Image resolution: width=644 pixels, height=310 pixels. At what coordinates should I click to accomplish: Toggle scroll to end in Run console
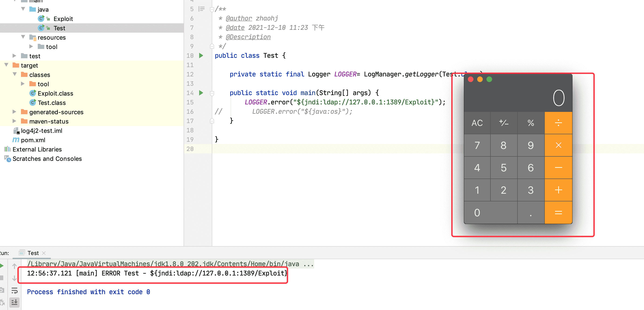14,303
